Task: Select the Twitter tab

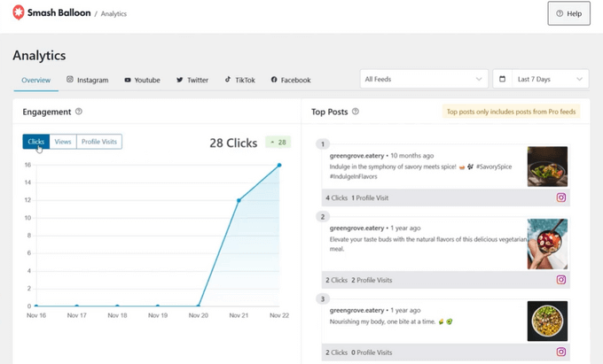Action: click(192, 80)
